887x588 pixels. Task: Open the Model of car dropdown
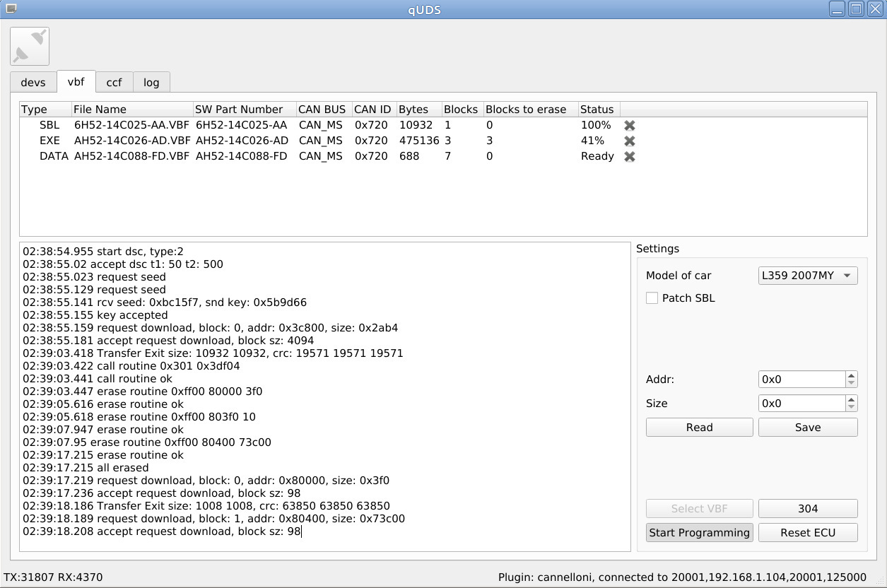808,276
